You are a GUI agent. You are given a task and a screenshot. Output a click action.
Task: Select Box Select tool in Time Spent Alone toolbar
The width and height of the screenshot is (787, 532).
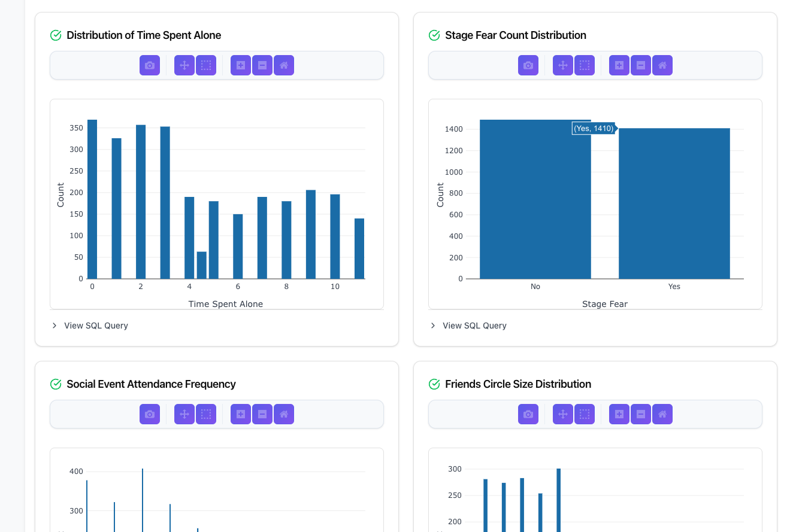point(206,65)
